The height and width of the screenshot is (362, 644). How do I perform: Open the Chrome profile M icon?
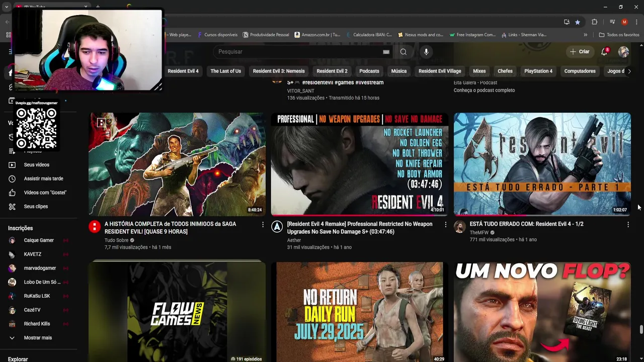624,22
